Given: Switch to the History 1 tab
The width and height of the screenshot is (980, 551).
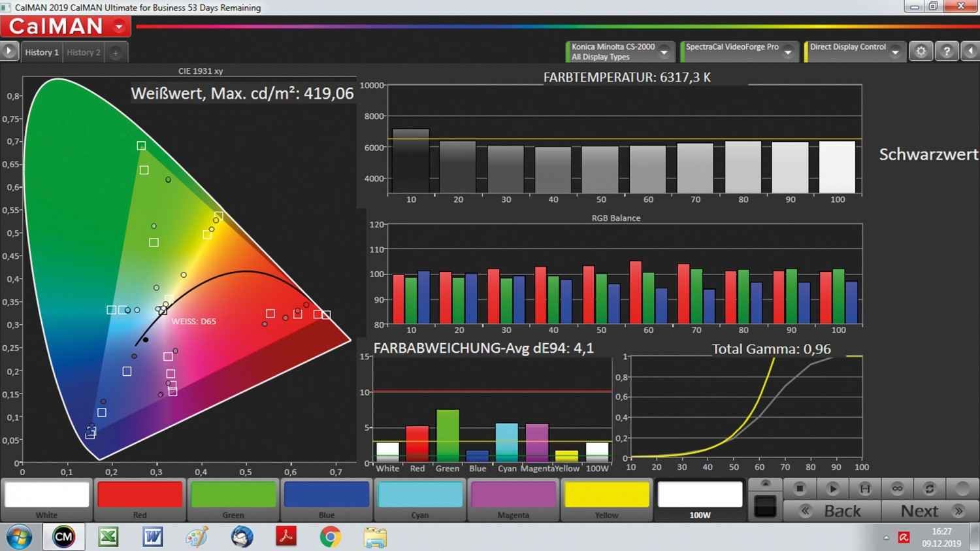Looking at the screenshot, I should click(x=42, y=52).
